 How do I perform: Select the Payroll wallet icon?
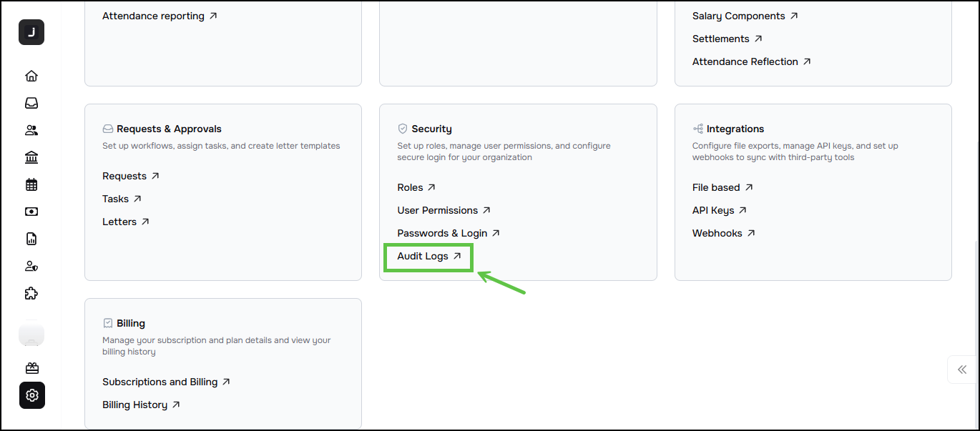tap(31, 212)
